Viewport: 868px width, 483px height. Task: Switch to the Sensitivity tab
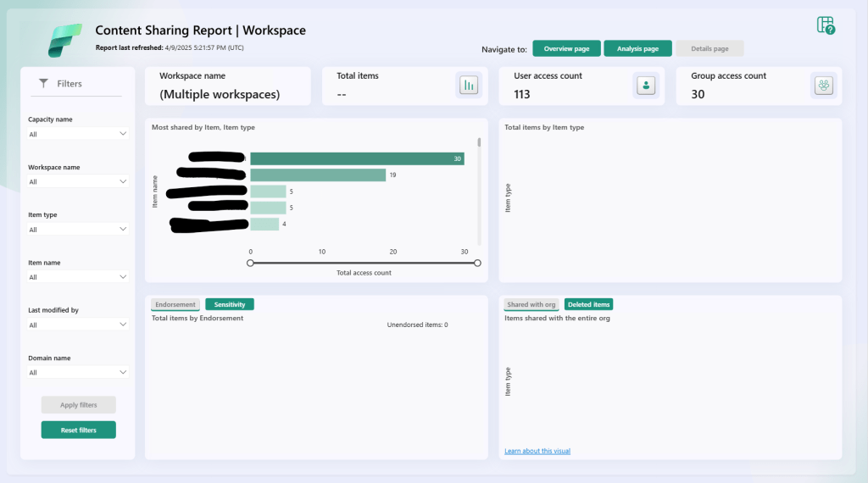(x=229, y=304)
